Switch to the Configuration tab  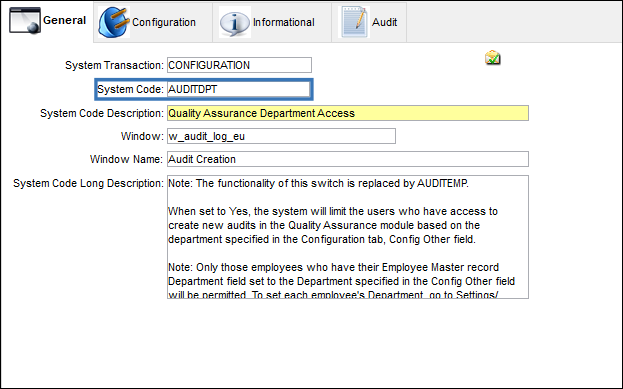pos(153,22)
